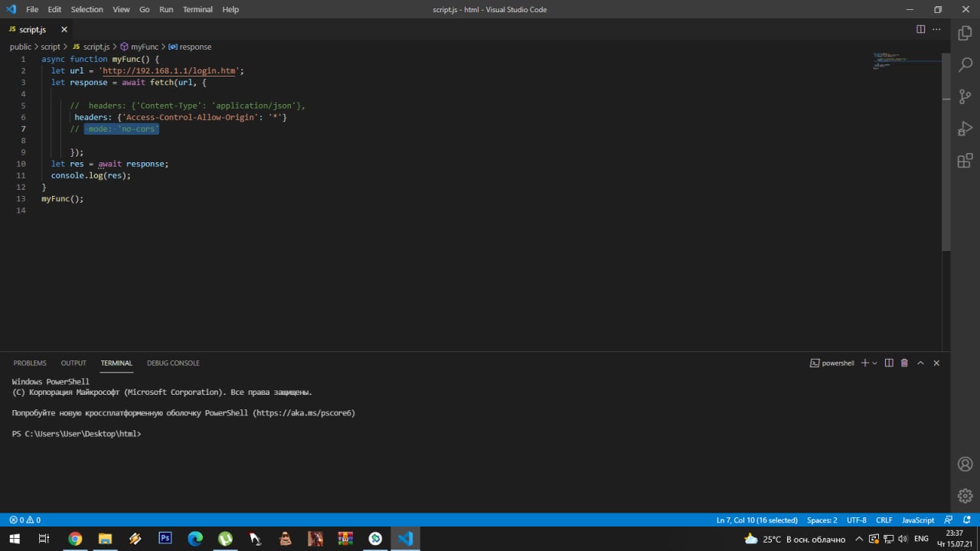Open the Extensions view
The width and height of the screenshot is (980, 551).
965,161
